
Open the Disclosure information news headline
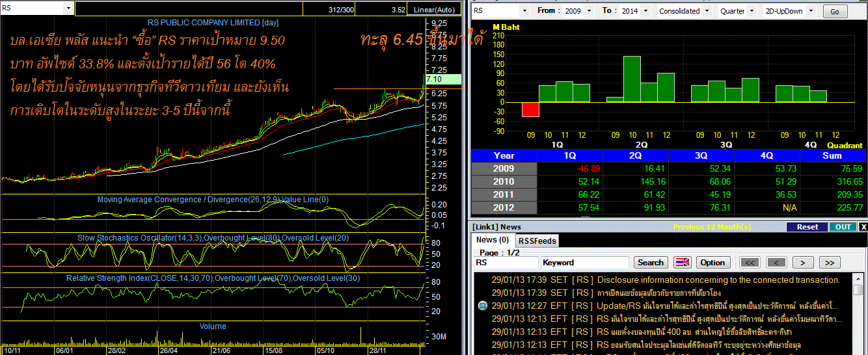click(718, 280)
